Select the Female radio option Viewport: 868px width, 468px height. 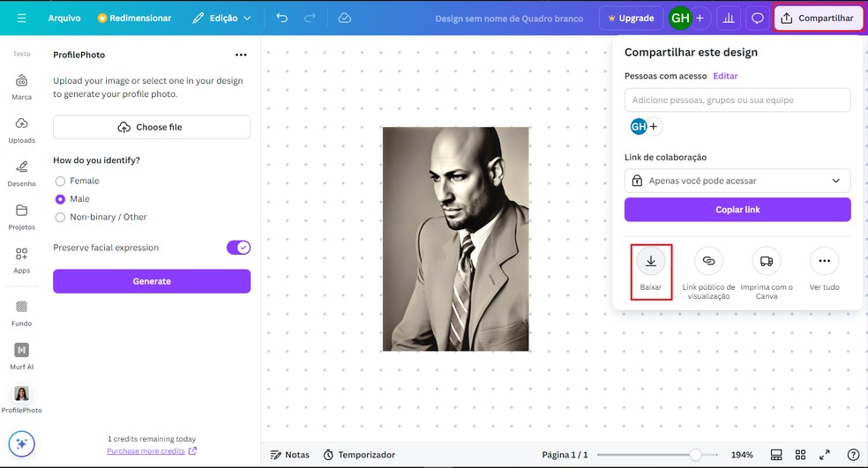(x=60, y=181)
